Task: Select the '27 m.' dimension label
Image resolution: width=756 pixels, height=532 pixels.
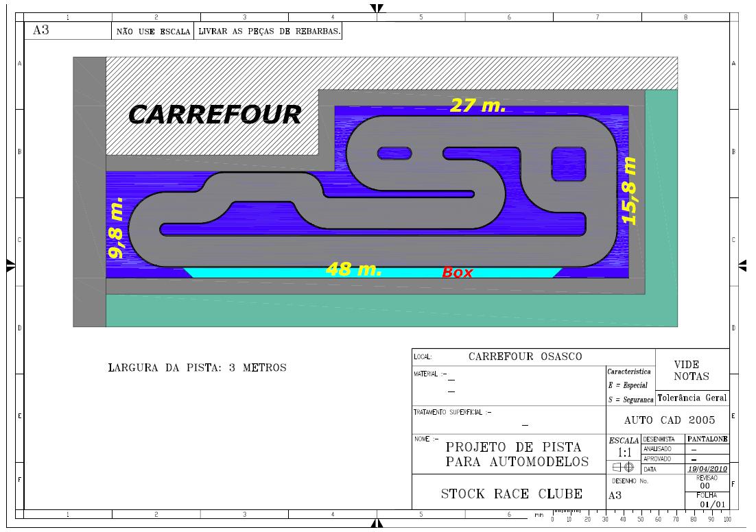Action: (477, 105)
